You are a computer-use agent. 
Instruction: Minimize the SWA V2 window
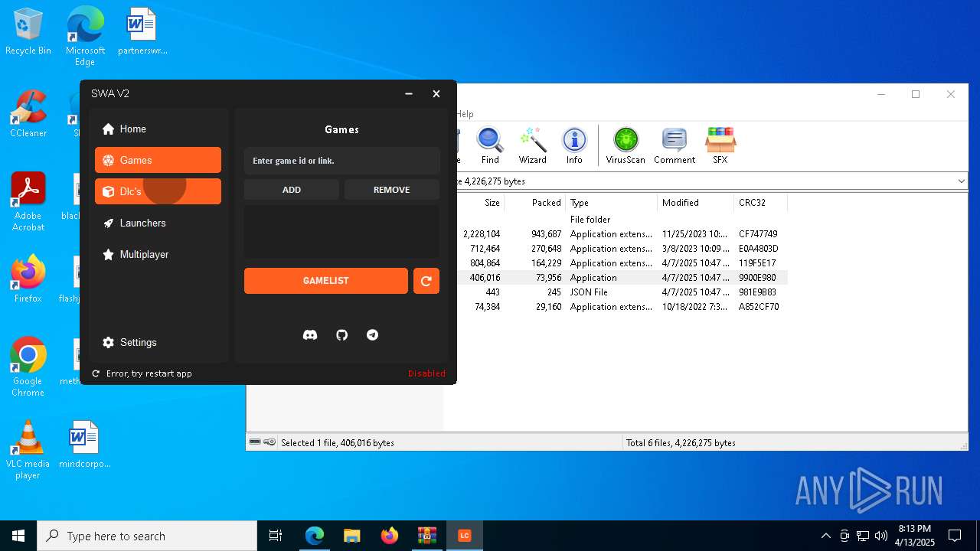409,93
